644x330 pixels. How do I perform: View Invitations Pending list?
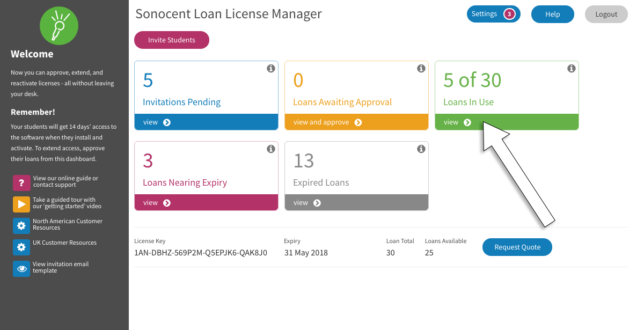click(206, 122)
